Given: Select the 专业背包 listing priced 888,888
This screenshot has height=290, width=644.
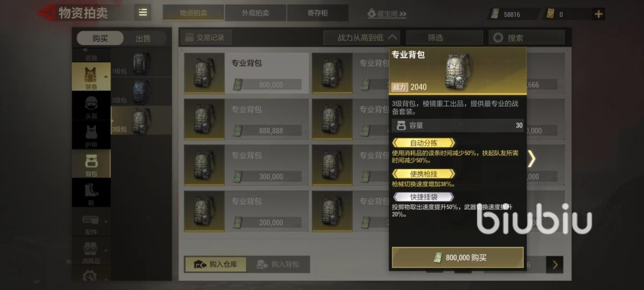Looking at the screenshot, I should pyautogui.click(x=246, y=119).
